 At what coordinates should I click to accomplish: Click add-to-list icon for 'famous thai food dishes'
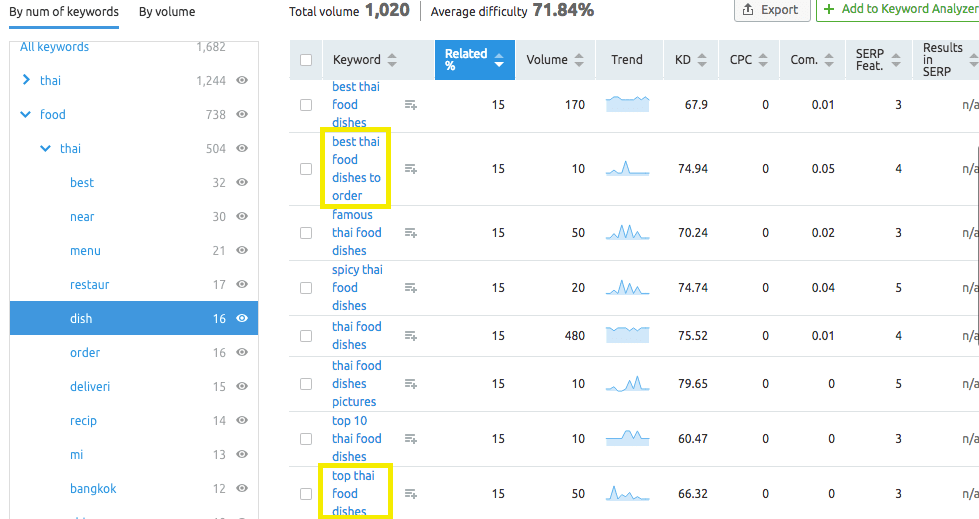[410, 233]
